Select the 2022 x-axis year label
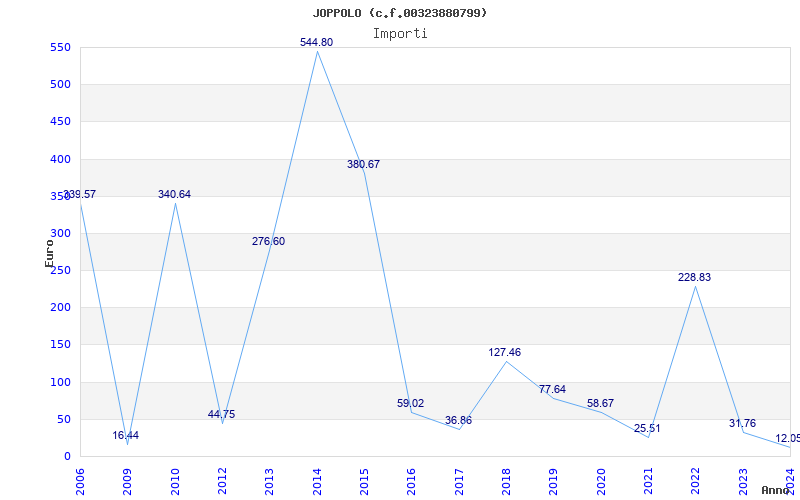 coord(696,482)
